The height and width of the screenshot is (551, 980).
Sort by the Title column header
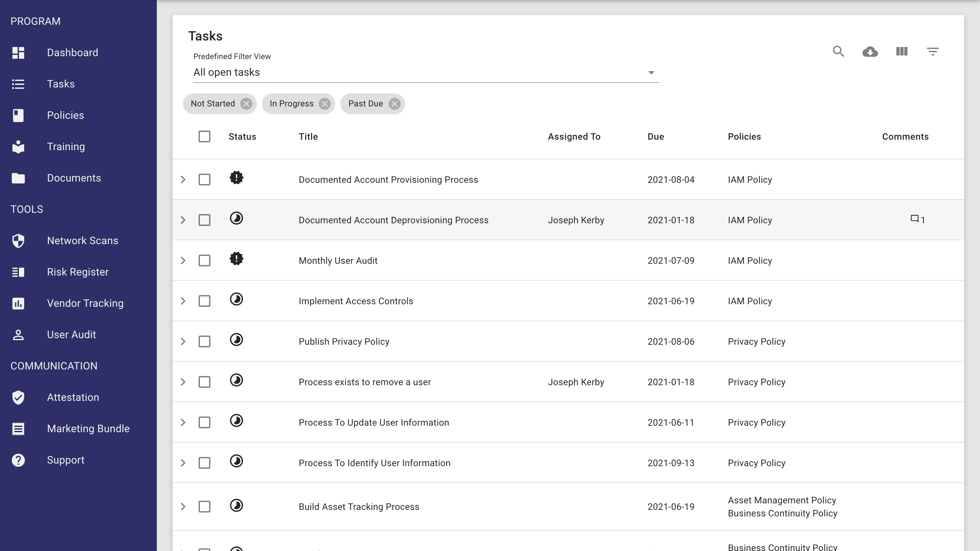click(308, 136)
